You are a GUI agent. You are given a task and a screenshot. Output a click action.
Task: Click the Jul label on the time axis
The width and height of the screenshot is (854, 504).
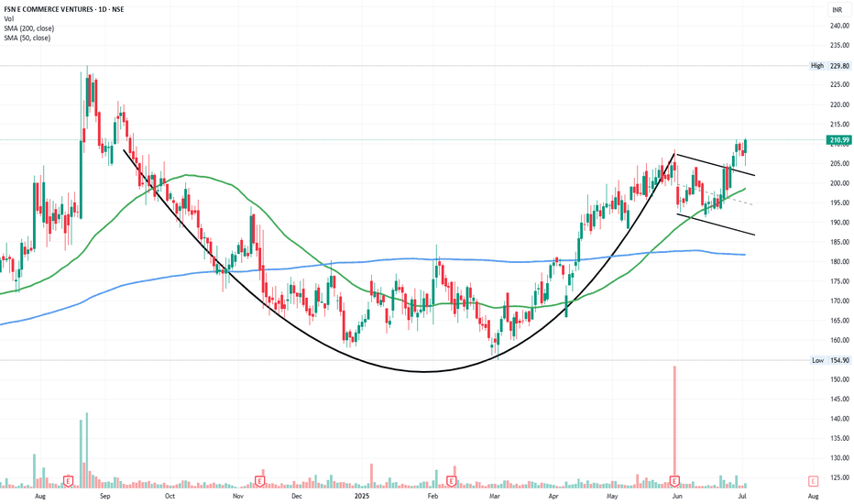coord(741,497)
